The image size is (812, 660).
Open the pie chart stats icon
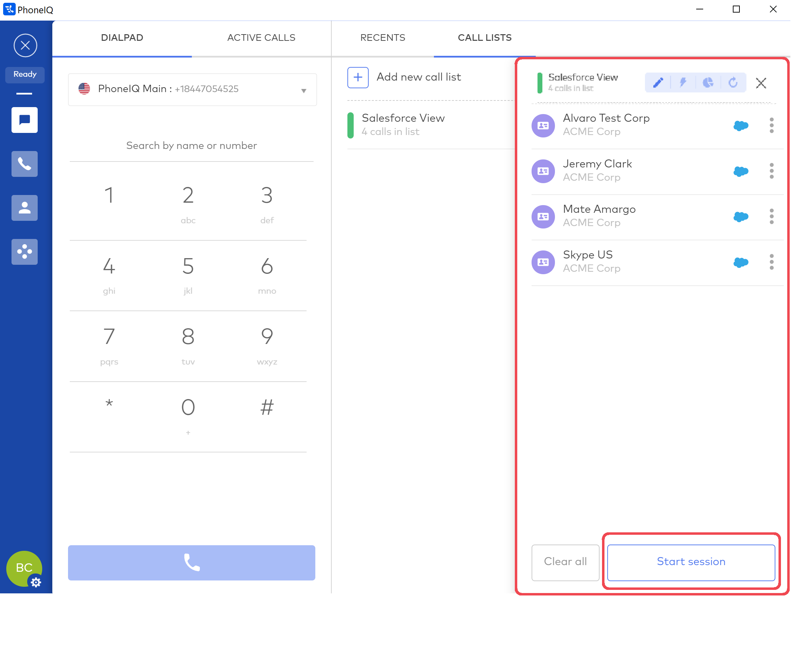[707, 82]
